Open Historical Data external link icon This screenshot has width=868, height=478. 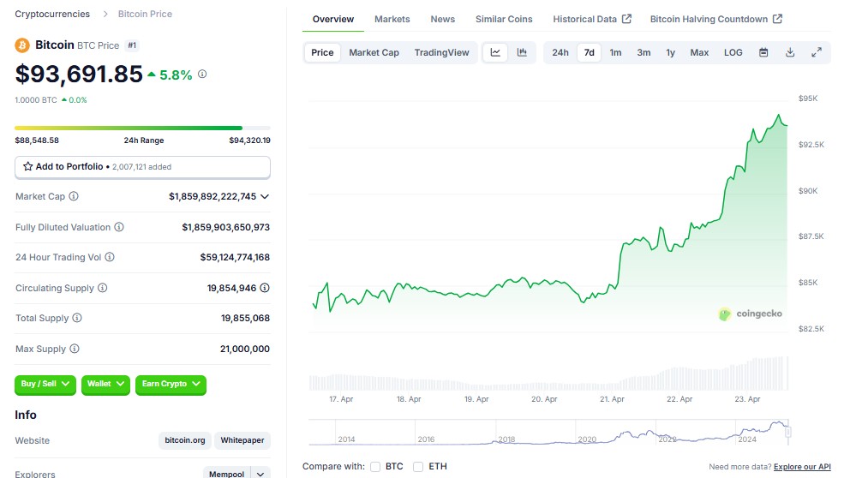coord(626,19)
